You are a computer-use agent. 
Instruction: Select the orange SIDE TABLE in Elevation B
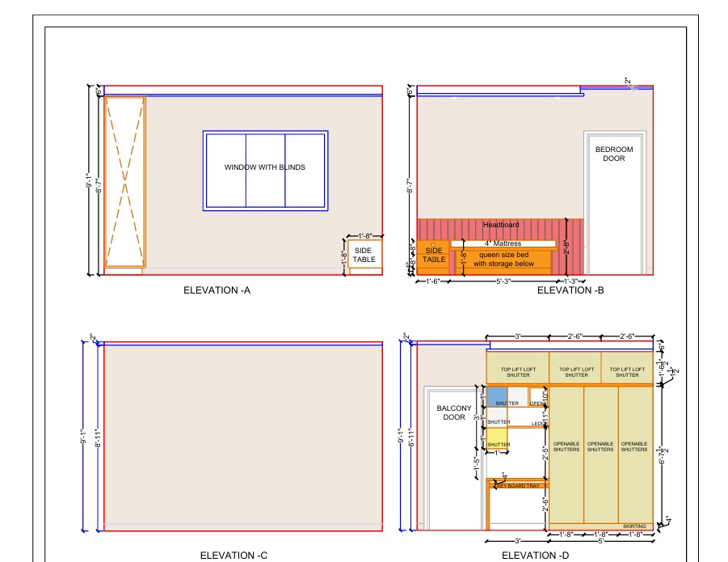point(434,255)
